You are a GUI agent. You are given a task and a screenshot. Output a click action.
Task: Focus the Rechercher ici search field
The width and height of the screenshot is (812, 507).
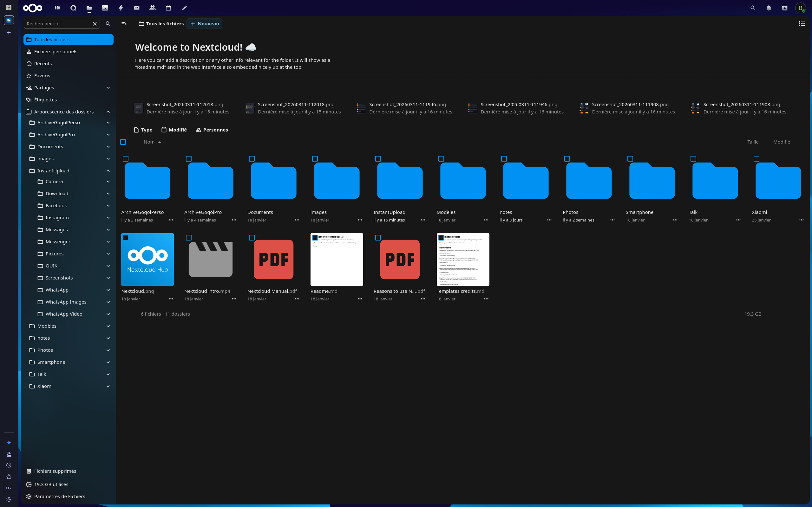pyautogui.click(x=58, y=24)
